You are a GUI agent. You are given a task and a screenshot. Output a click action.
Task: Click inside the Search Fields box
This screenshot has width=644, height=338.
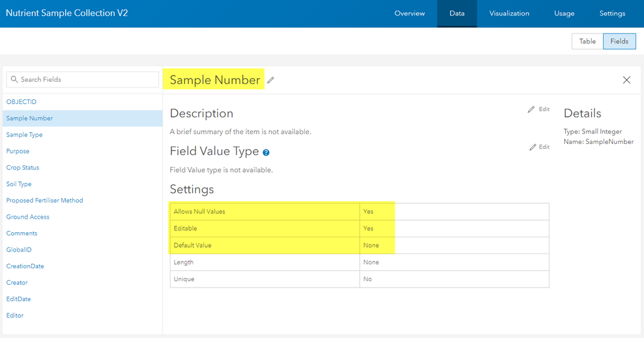pos(83,79)
